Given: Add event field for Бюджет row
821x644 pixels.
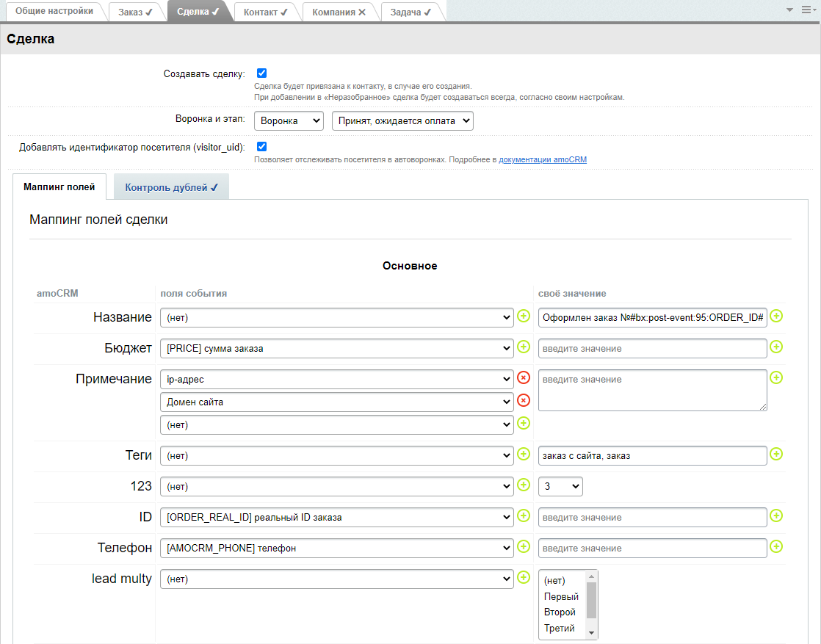Looking at the screenshot, I should [x=524, y=347].
